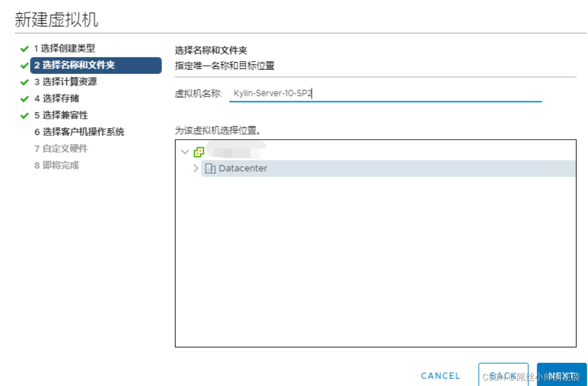Viewport: 588px width, 386px height.
Task: Click the BACK button
Action: point(503,376)
